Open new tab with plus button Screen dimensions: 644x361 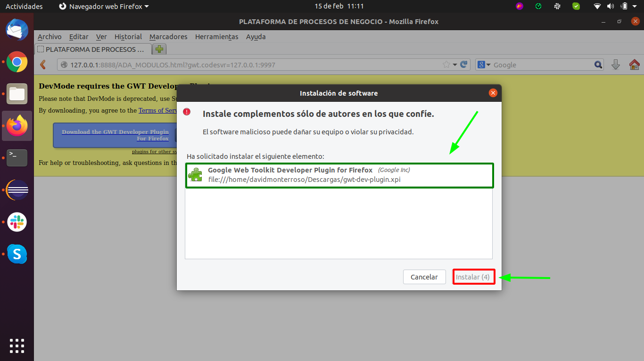160,49
